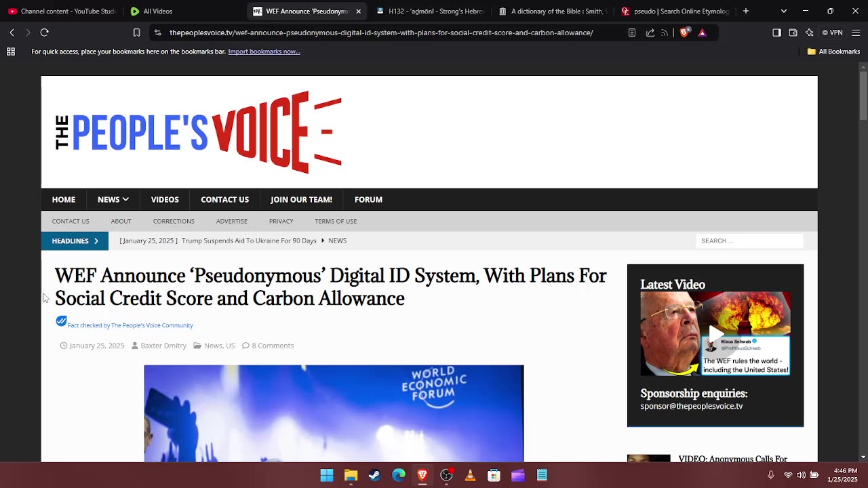Screen dimensions: 868x488
Task: Share this page icon
Action: click(650, 33)
